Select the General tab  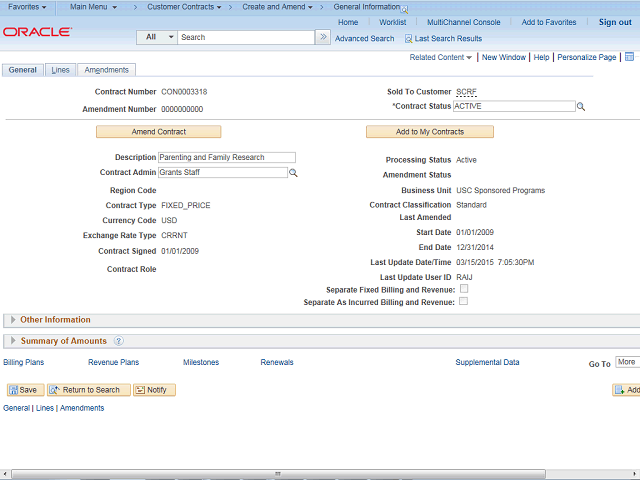pyautogui.click(x=22, y=70)
